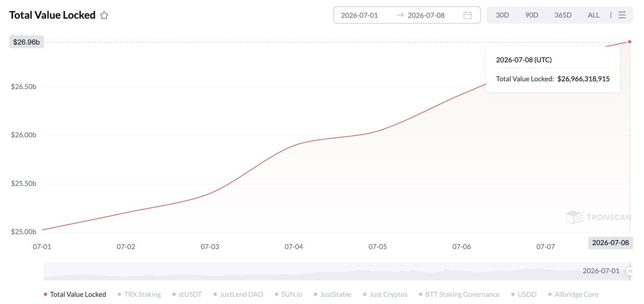644x304 pixels.
Task: Switch to the 90D time range
Action: [532, 15]
